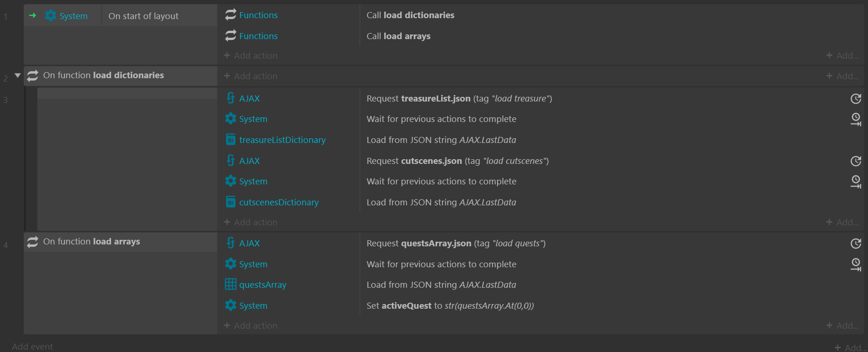Click function icon of On function load dictionaries

pyautogui.click(x=33, y=75)
